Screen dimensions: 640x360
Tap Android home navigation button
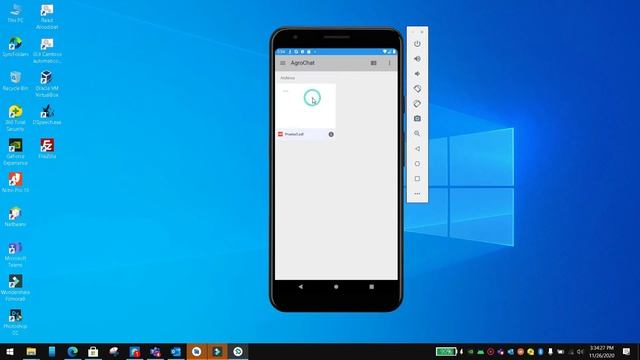coord(336,287)
